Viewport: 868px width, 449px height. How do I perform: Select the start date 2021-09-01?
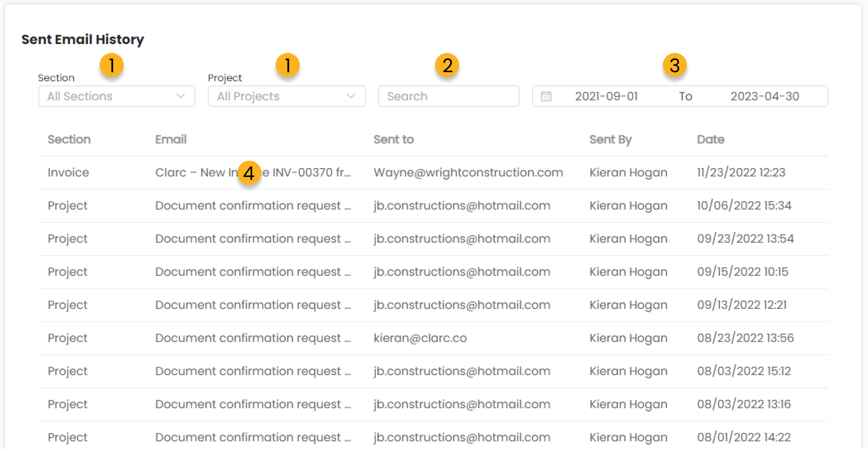[x=606, y=96]
